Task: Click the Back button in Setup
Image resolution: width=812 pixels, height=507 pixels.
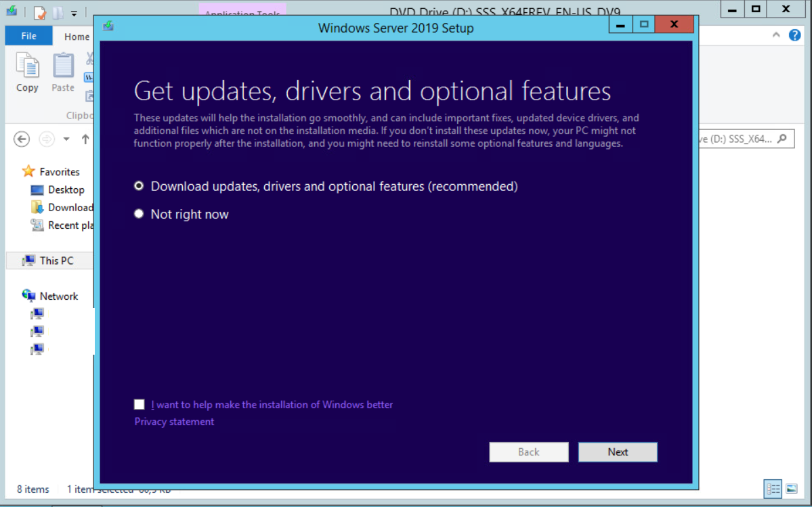Action: click(x=529, y=452)
